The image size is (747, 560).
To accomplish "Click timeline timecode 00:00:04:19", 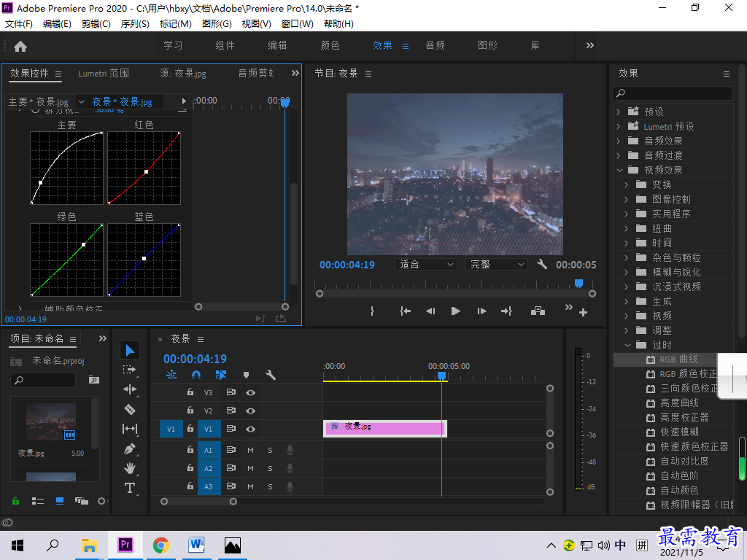I will [x=195, y=359].
